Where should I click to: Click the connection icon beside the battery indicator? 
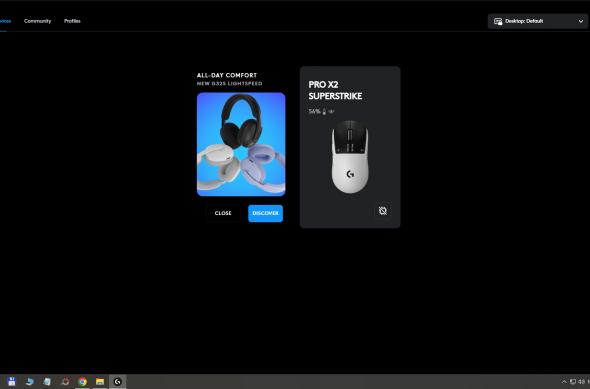(331, 111)
